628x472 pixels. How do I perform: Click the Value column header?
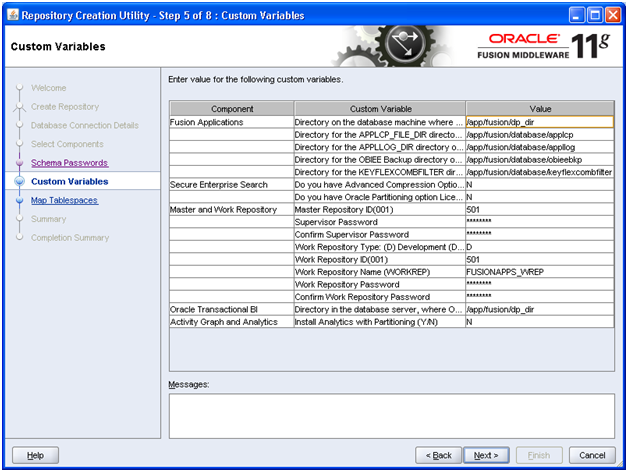[540, 109]
